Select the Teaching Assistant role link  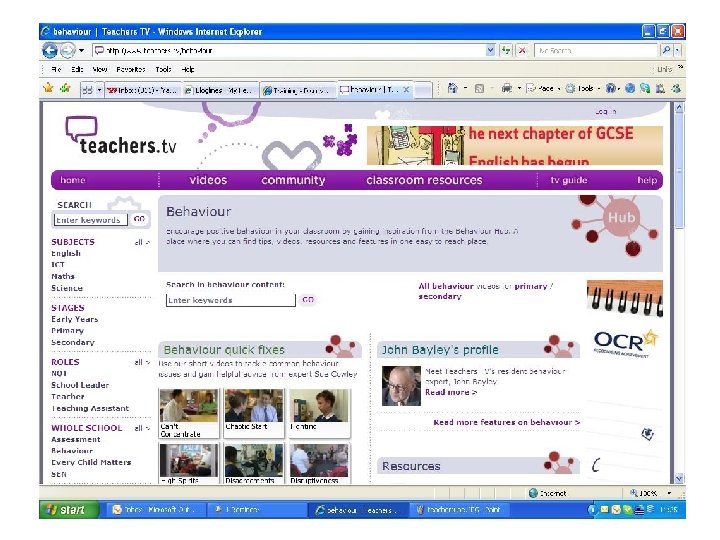[90, 408]
